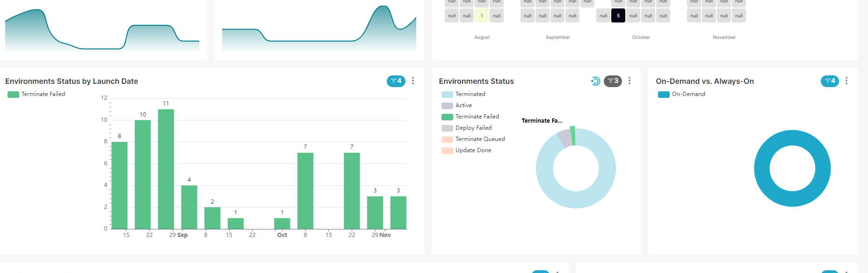The width and height of the screenshot is (868, 273).
Task: Click the tallest bar labeled 11
Action: (166, 169)
